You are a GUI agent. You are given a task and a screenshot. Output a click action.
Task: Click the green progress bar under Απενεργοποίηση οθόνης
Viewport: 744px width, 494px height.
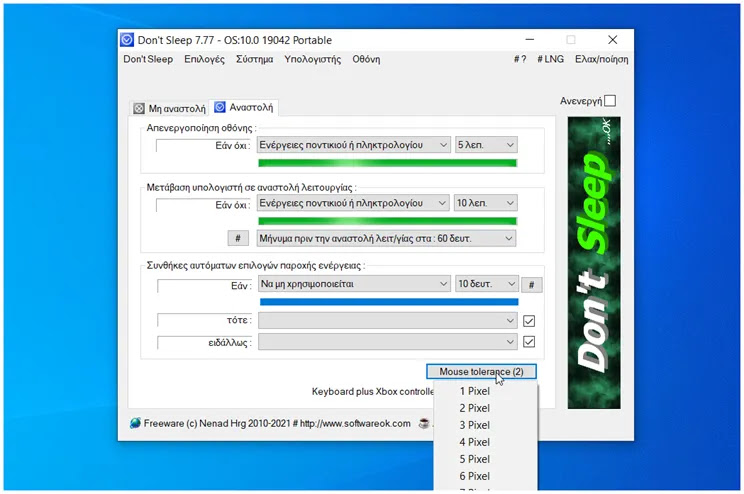point(387,163)
